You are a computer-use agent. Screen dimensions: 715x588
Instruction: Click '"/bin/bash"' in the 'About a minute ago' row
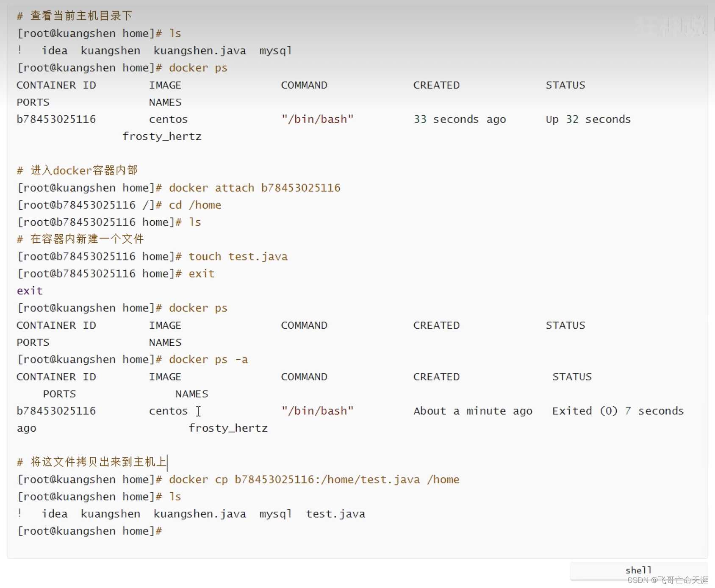click(x=317, y=411)
